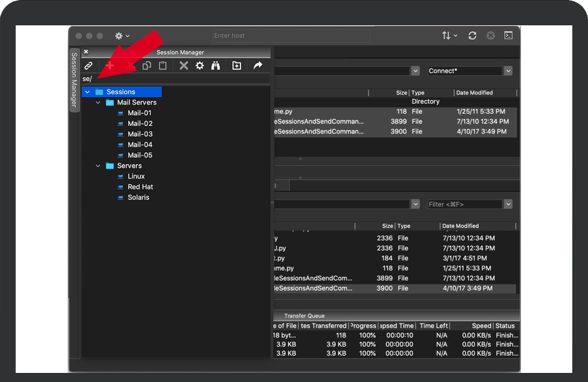This screenshot has width=588, height=382.
Task: Open the terminal icon at top right
Action: (508, 36)
